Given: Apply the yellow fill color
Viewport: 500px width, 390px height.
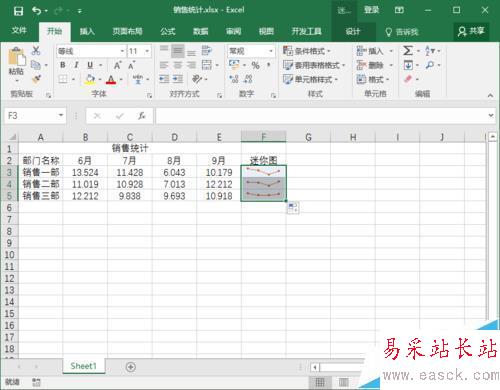Looking at the screenshot, I should [90, 79].
